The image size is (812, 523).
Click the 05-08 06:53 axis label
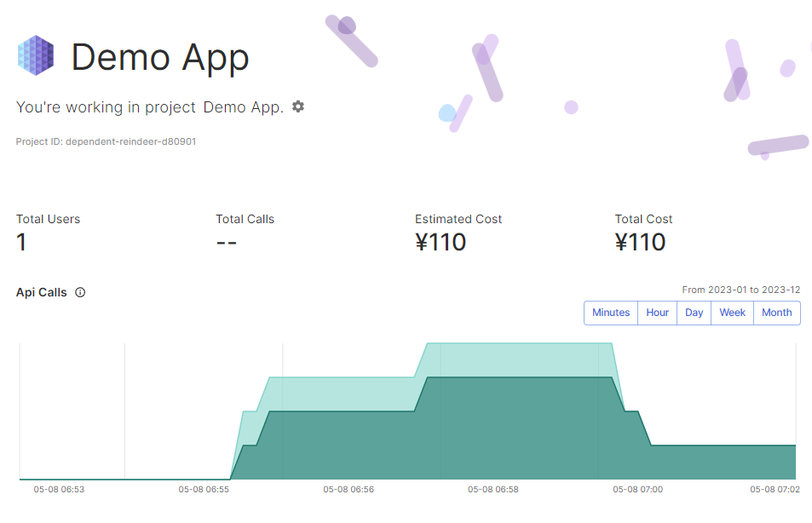[59, 490]
